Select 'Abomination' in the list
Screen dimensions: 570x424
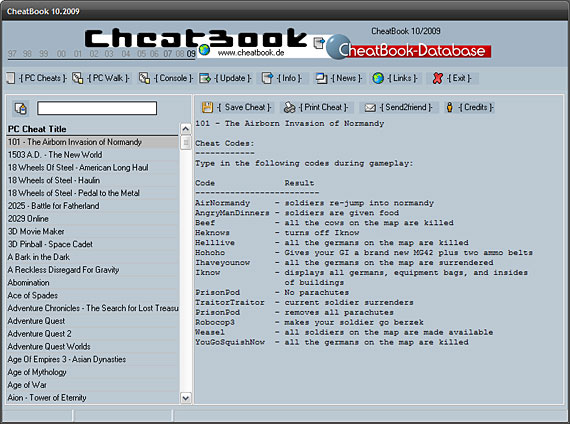92,283
